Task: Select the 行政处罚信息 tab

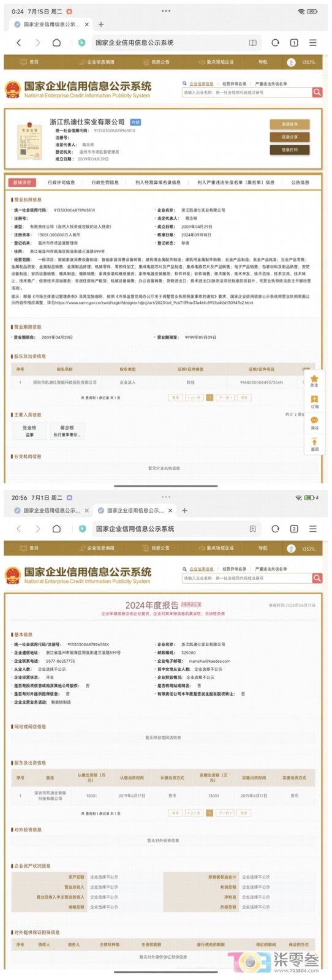Action: point(105,183)
